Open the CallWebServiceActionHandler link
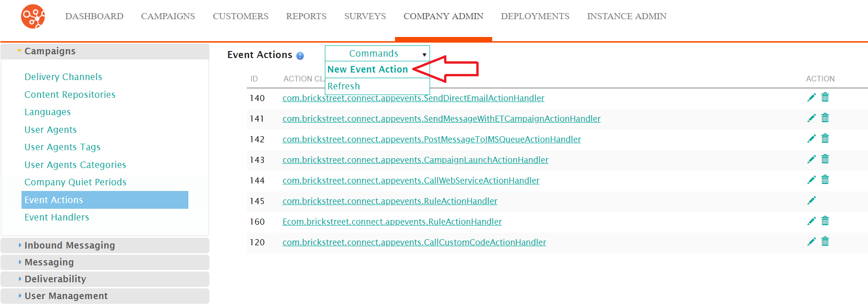Image resolution: width=868 pixels, height=308 pixels. click(x=411, y=181)
